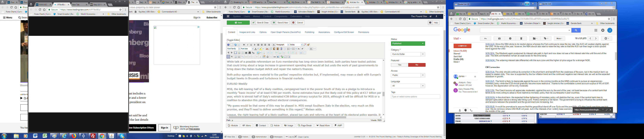Click the COMPOSE button in Gmail
The width and height of the screenshot is (644, 139).
point(462,46)
